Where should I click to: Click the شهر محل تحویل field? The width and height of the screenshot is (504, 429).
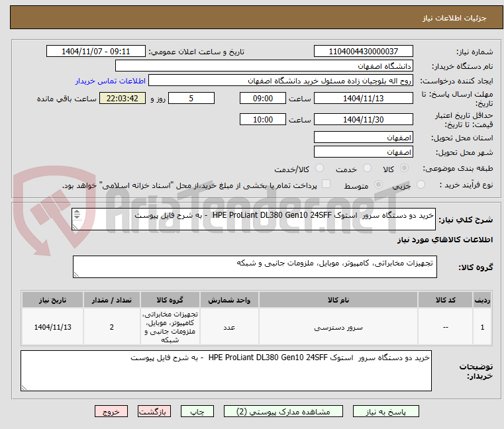[x=363, y=152]
